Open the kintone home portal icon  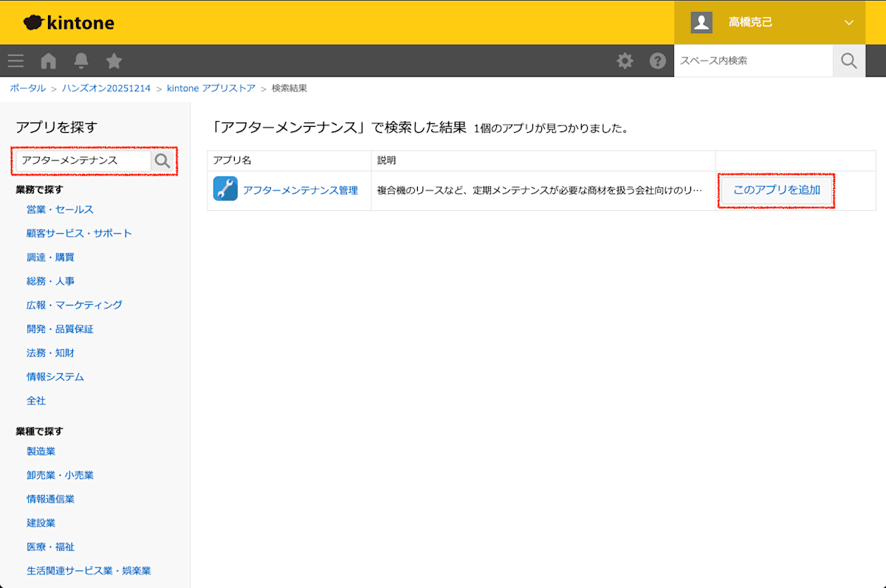click(48, 60)
